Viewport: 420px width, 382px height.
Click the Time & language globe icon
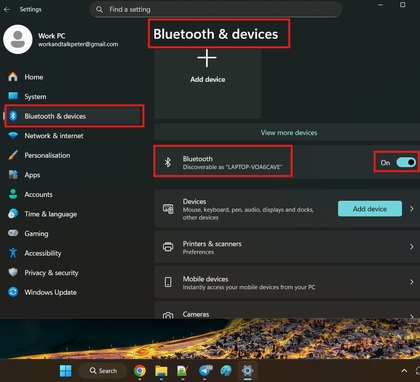(13, 214)
